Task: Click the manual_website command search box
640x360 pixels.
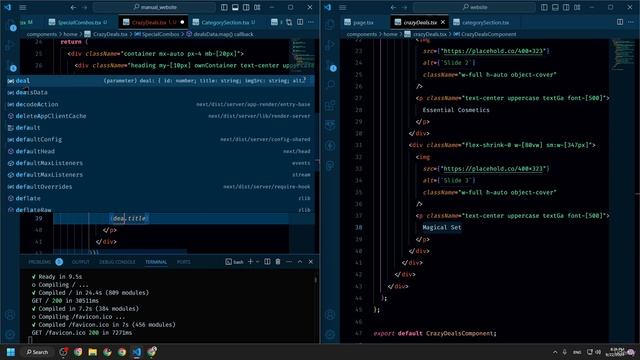Action: [154, 7]
